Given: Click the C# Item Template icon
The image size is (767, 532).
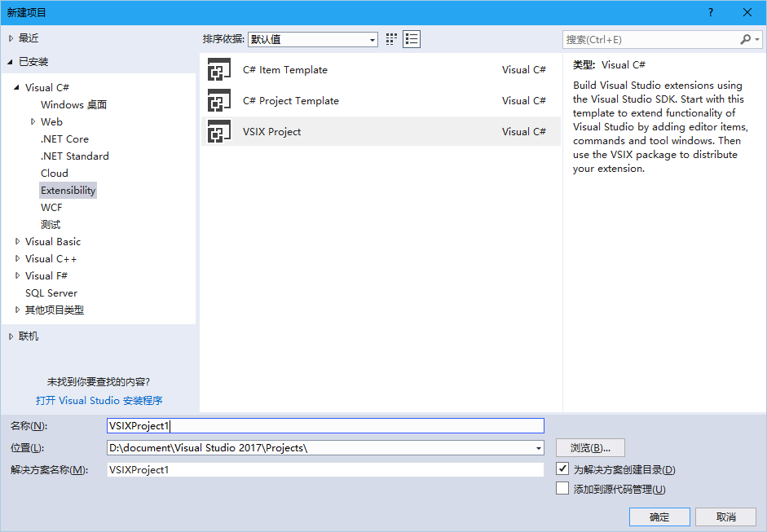Looking at the screenshot, I should 218,70.
